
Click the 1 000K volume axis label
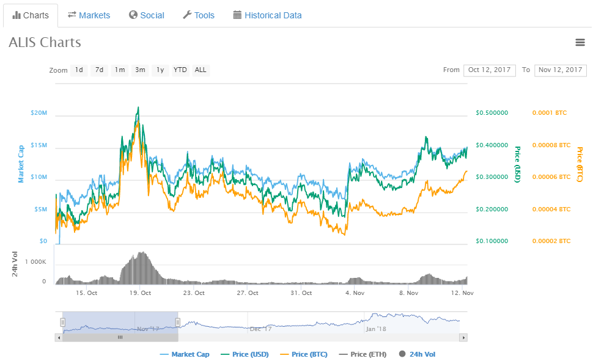pos(35,261)
